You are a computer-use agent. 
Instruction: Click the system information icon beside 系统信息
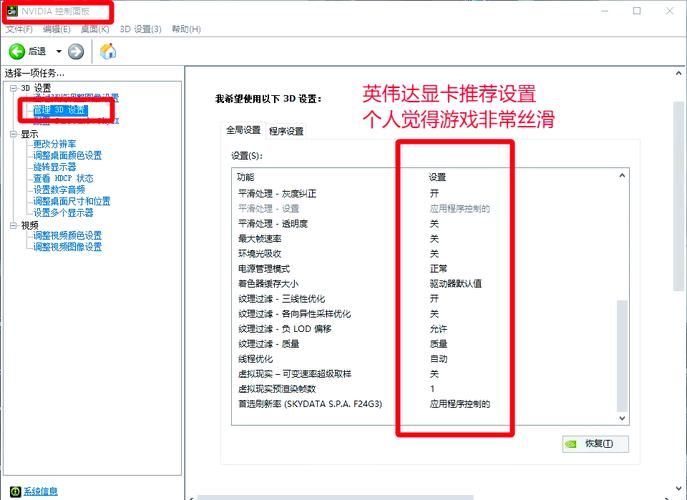coord(15,492)
